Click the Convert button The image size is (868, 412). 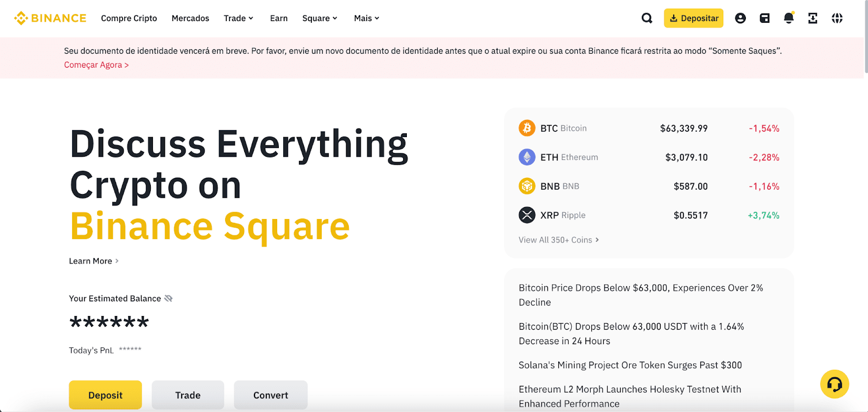[271, 395]
